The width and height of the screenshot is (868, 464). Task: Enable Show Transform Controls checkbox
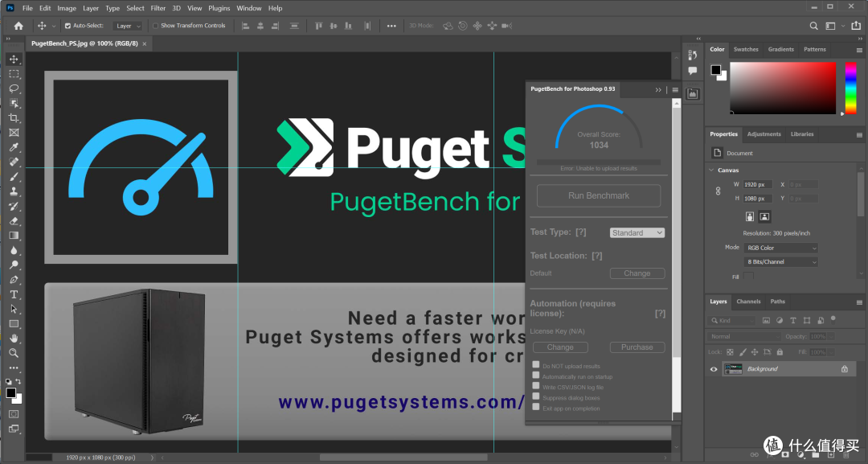156,26
